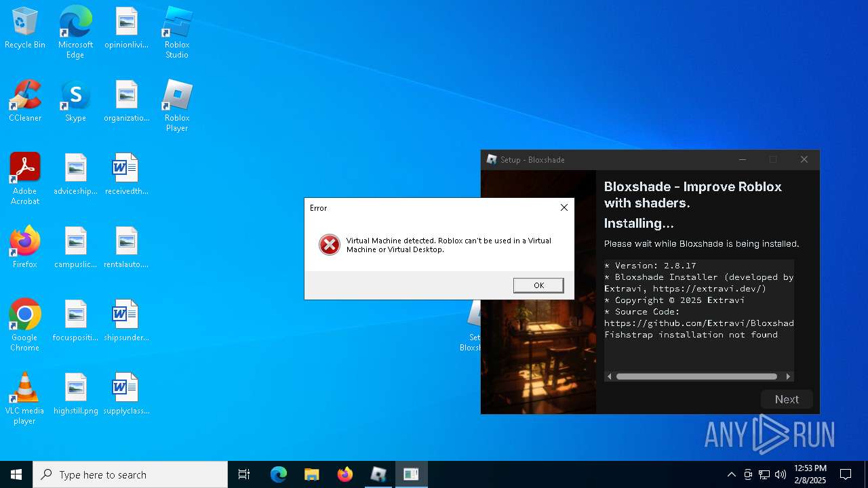The width and height of the screenshot is (868, 488).
Task: Open the taskbar clock and date
Action: [x=810, y=474]
